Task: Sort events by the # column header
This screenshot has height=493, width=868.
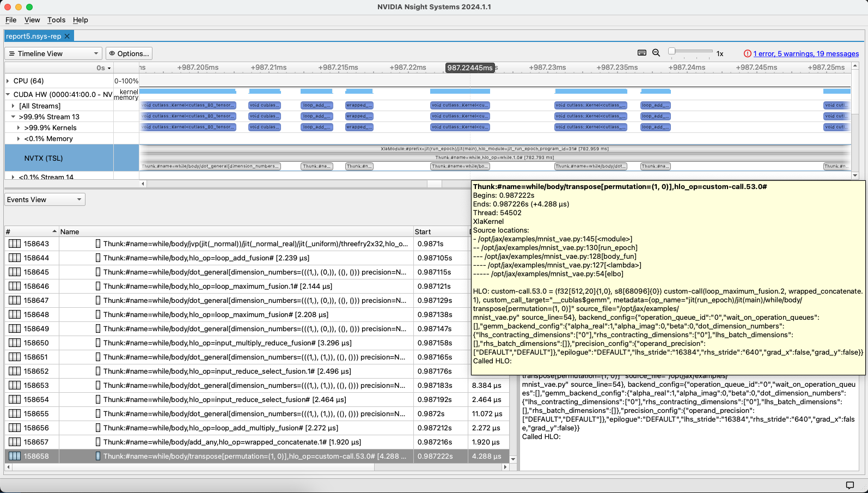Action: click(31, 232)
